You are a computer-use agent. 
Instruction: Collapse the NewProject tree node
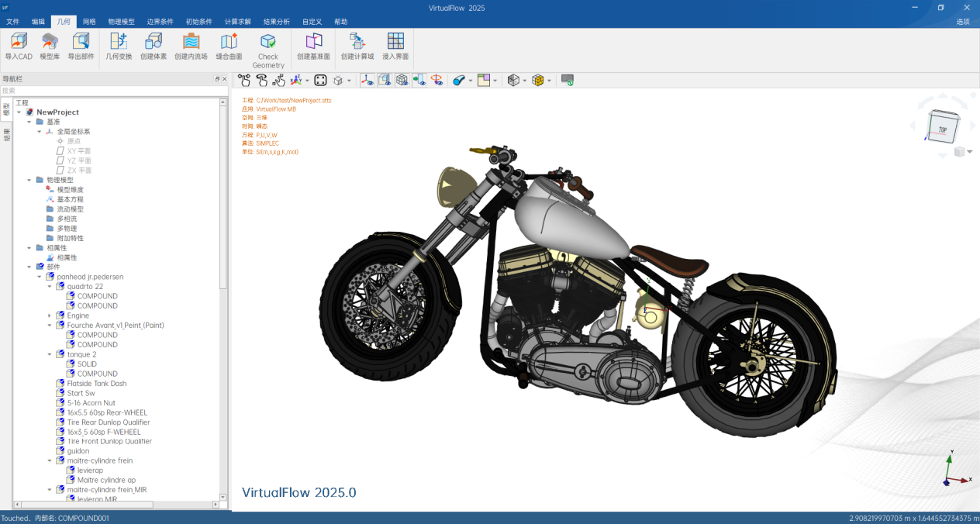pos(19,112)
